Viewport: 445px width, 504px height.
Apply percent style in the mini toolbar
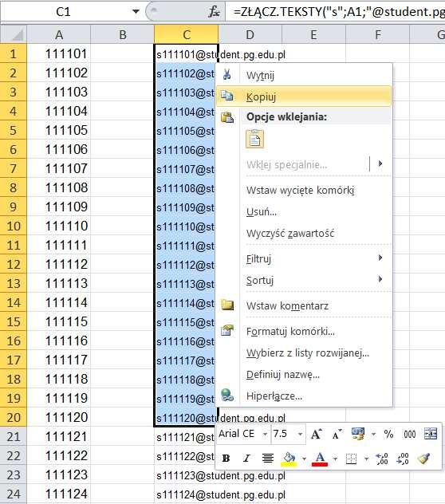388,435
